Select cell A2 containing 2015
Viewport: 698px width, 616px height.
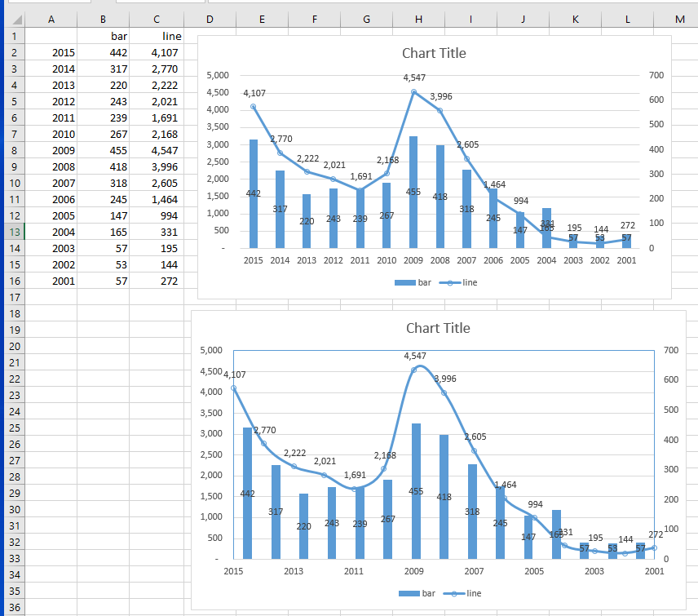click(x=51, y=52)
